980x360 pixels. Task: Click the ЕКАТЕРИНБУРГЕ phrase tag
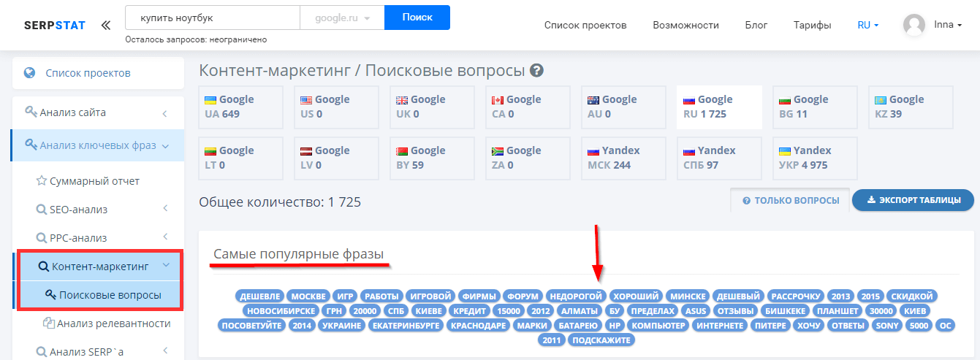point(406,326)
